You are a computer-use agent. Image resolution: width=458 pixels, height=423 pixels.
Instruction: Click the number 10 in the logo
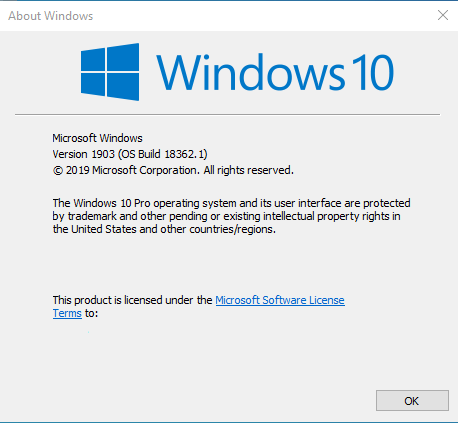tap(373, 72)
